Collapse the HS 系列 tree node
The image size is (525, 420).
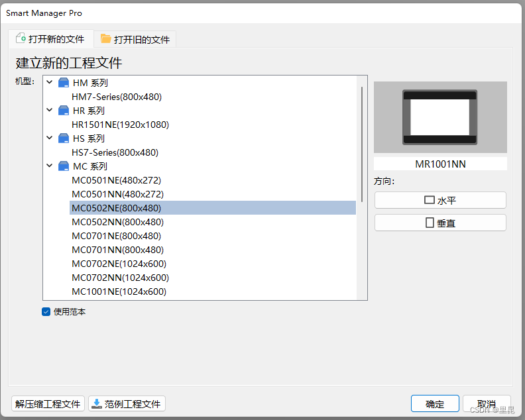(50, 138)
